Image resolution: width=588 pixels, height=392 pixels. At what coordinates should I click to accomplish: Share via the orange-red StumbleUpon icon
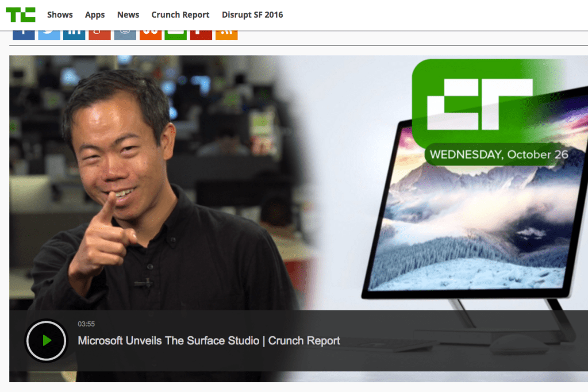[x=151, y=35]
